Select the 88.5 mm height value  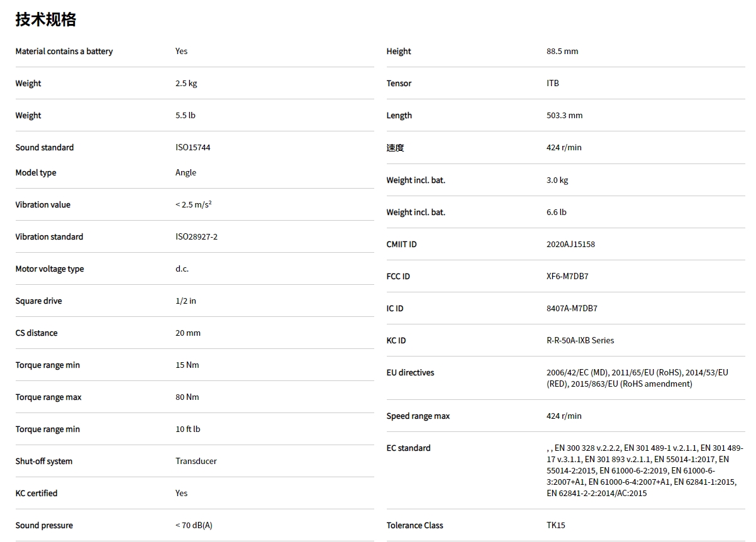pos(562,52)
